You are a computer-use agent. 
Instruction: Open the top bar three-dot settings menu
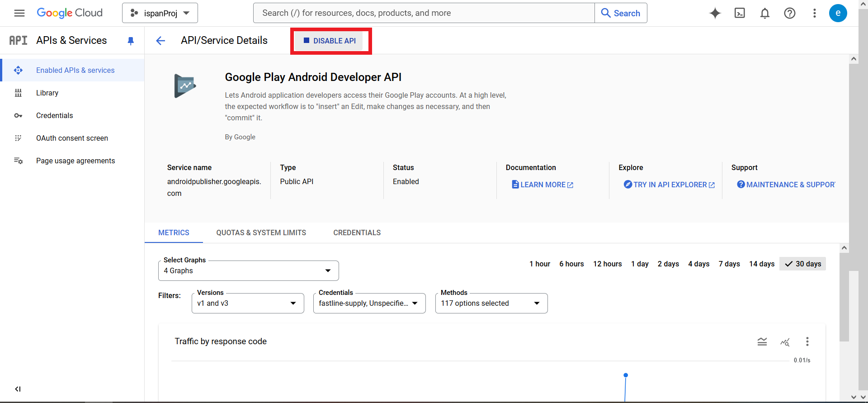click(x=815, y=13)
